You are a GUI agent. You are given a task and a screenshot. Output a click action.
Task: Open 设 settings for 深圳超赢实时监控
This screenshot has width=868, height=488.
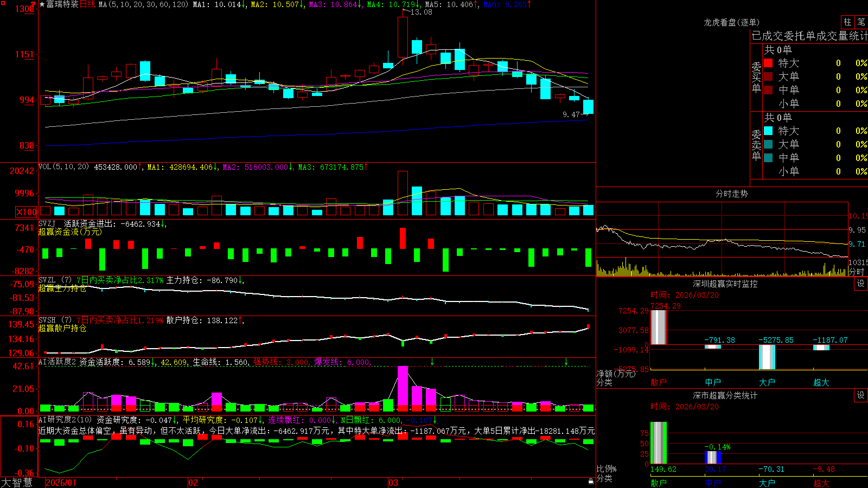pos(861,284)
